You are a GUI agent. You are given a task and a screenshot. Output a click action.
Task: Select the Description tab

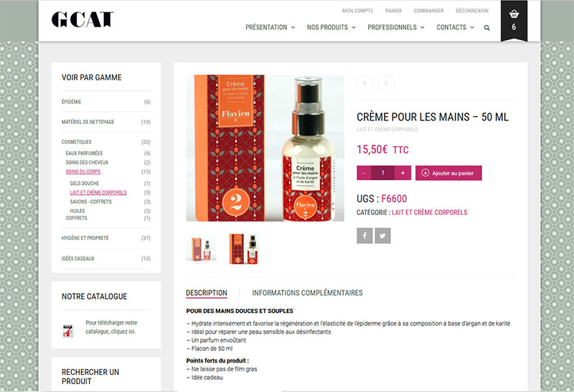(207, 293)
